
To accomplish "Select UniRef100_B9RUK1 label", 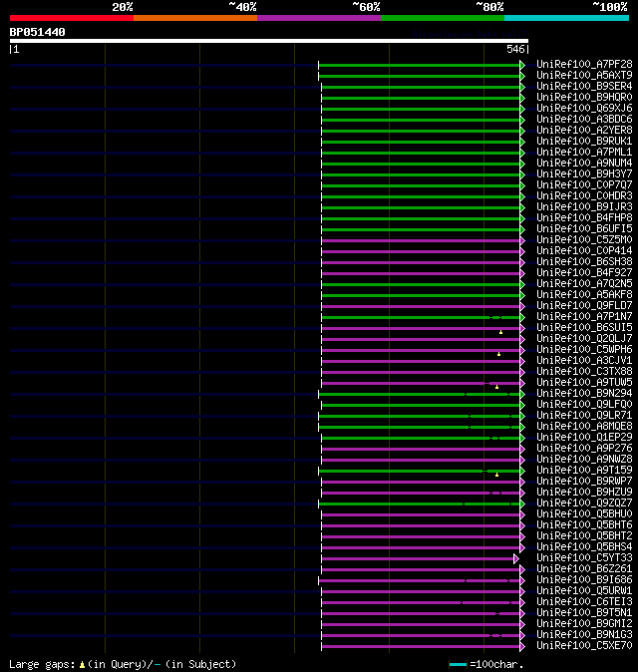I will click(584, 141).
